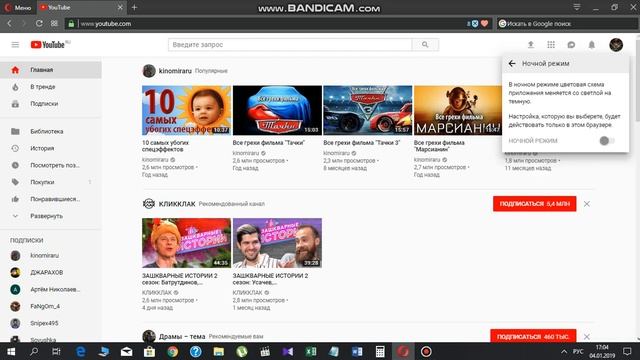The height and width of the screenshot is (360, 640).
Task: Subscribe to Драмы – тема channel
Action: point(533,336)
